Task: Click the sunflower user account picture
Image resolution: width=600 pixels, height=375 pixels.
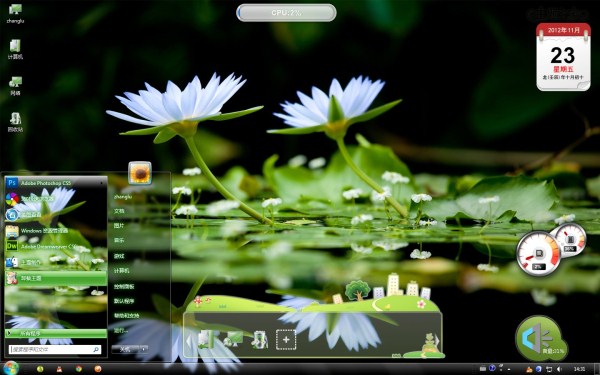Action: point(140,173)
